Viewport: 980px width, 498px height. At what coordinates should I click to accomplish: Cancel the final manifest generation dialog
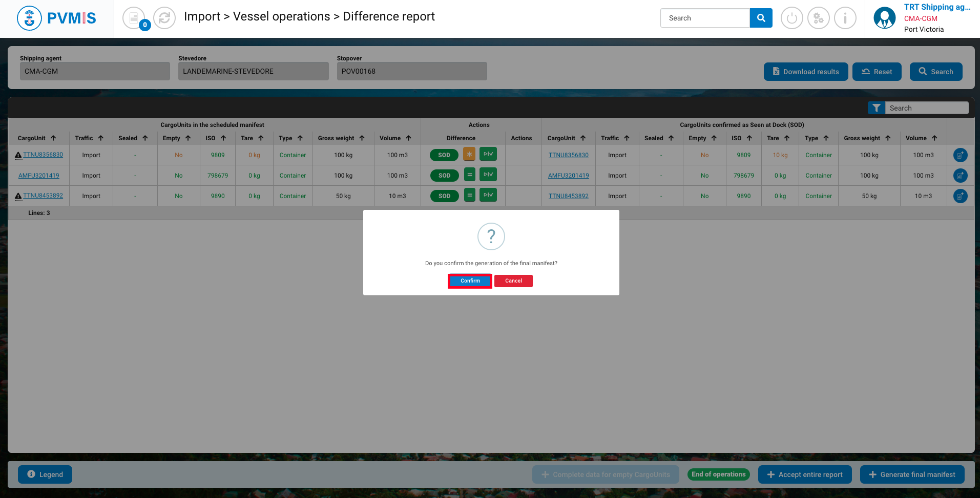coord(513,281)
